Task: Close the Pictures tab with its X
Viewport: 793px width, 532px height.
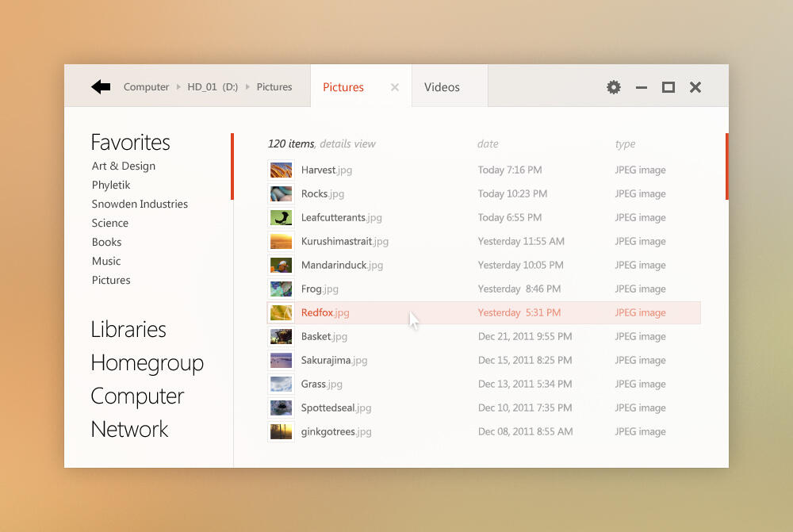Action: [x=395, y=87]
